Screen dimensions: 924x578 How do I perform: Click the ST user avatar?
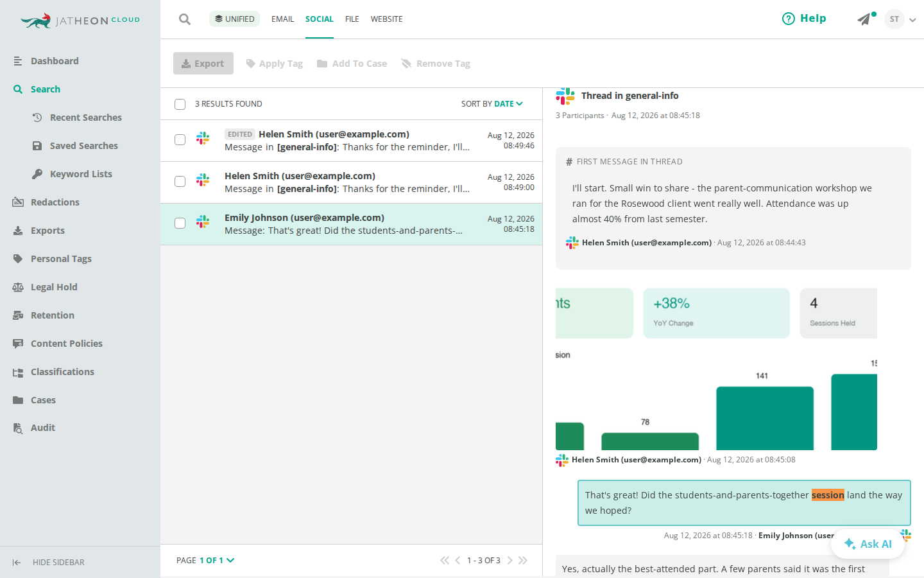894,19
